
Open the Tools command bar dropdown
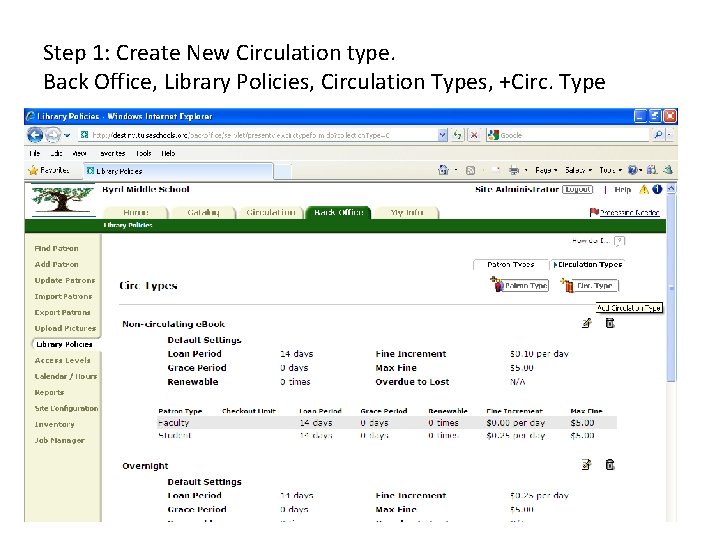[610, 170]
